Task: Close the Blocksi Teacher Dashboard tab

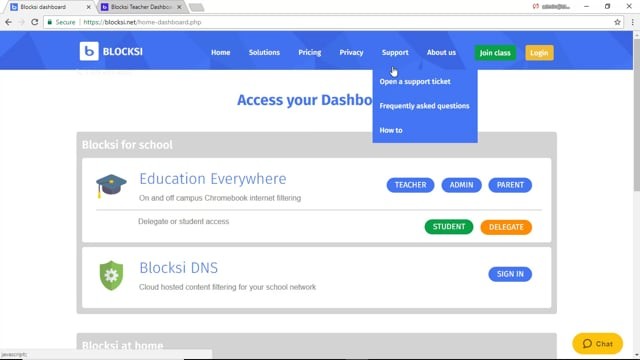Action: click(x=179, y=7)
